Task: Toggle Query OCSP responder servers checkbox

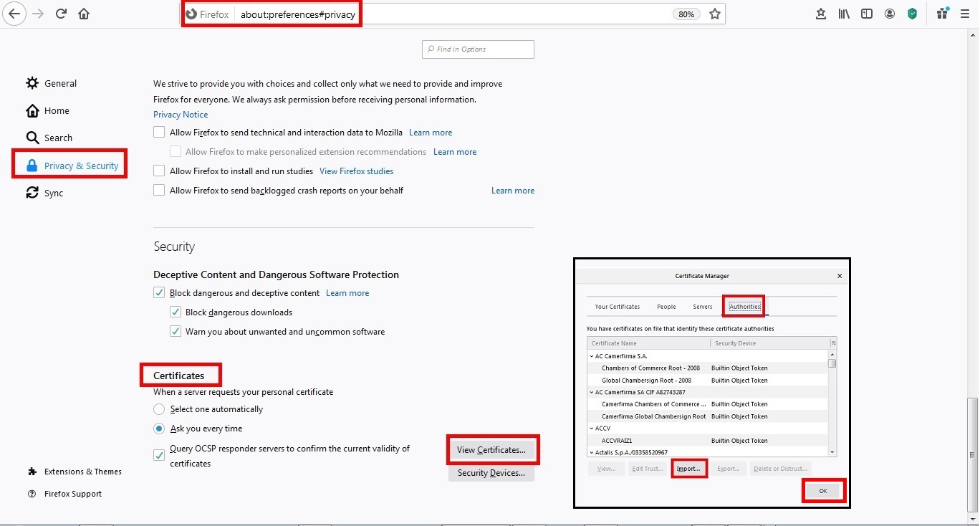Action: (x=159, y=455)
